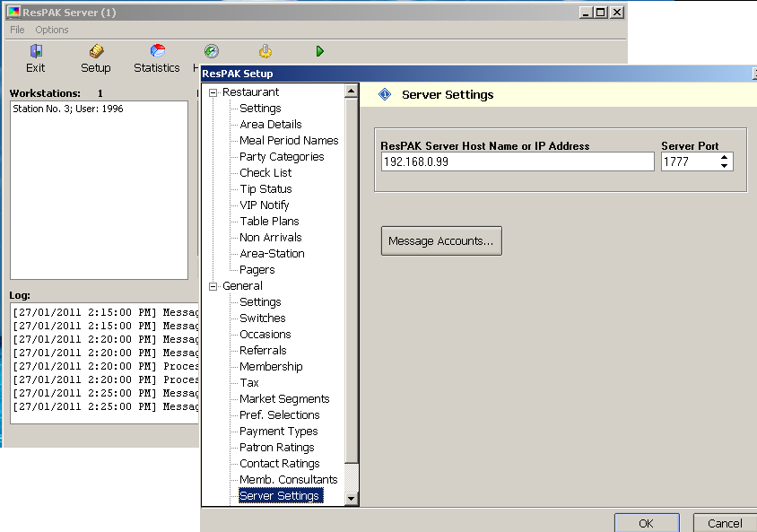The width and height of the screenshot is (757, 532).
Task: Click the yellow bell toolbar icon
Action: pyautogui.click(x=265, y=51)
